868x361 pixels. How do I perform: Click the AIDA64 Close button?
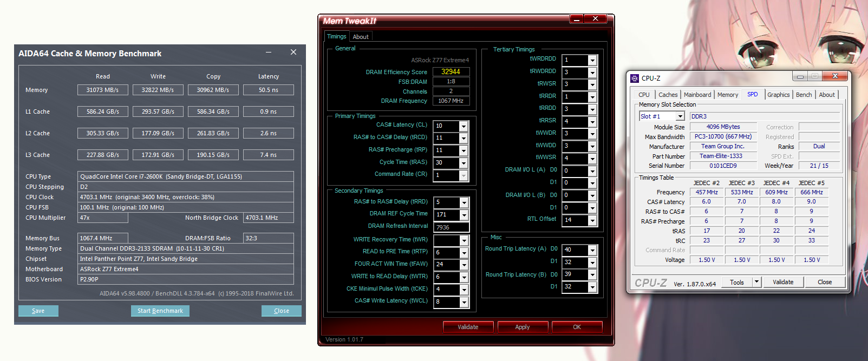(282, 311)
